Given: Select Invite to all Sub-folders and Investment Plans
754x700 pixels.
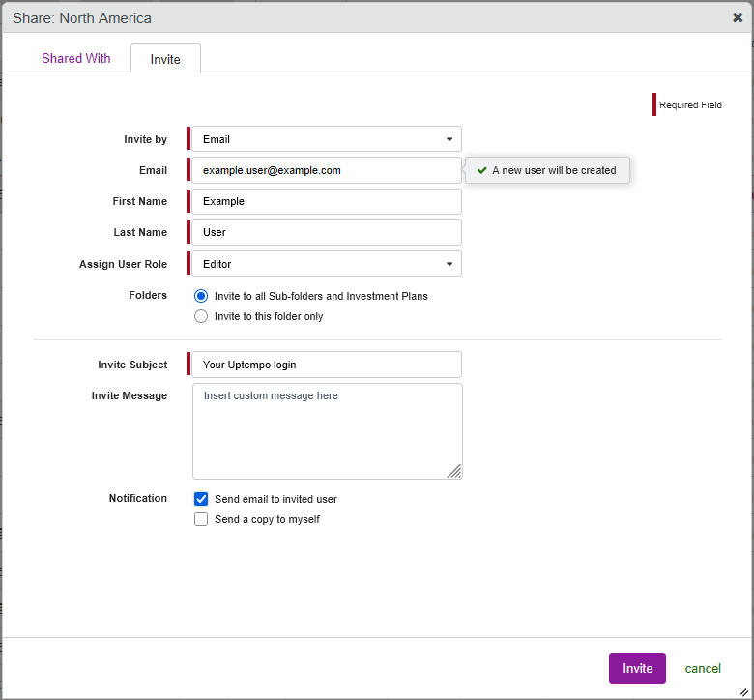Looking at the screenshot, I should (x=201, y=296).
